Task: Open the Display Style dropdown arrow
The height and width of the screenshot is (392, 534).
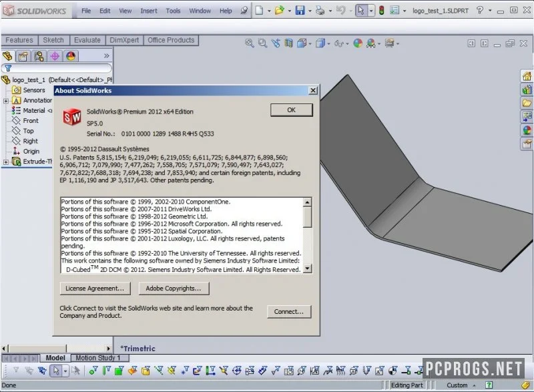Action: (x=328, y=43)
